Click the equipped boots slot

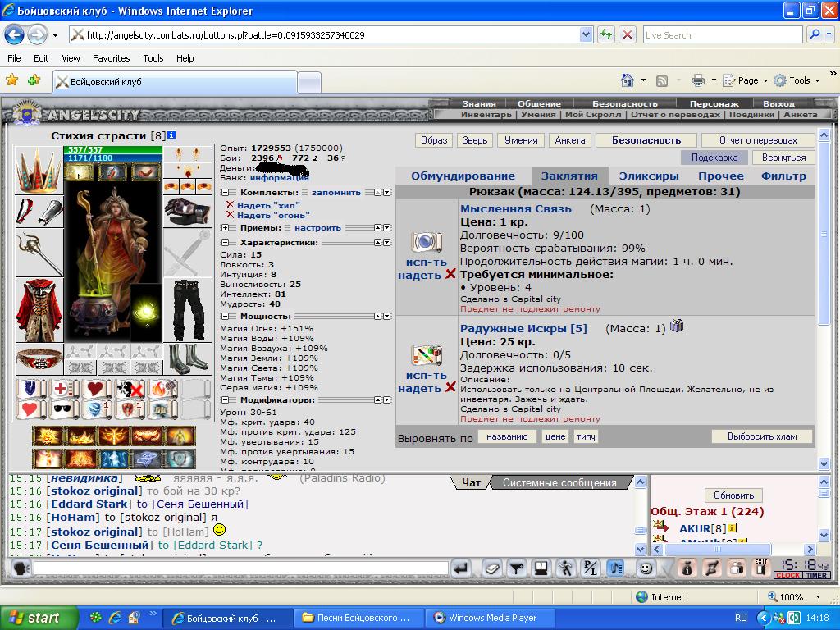coord(188,359)
